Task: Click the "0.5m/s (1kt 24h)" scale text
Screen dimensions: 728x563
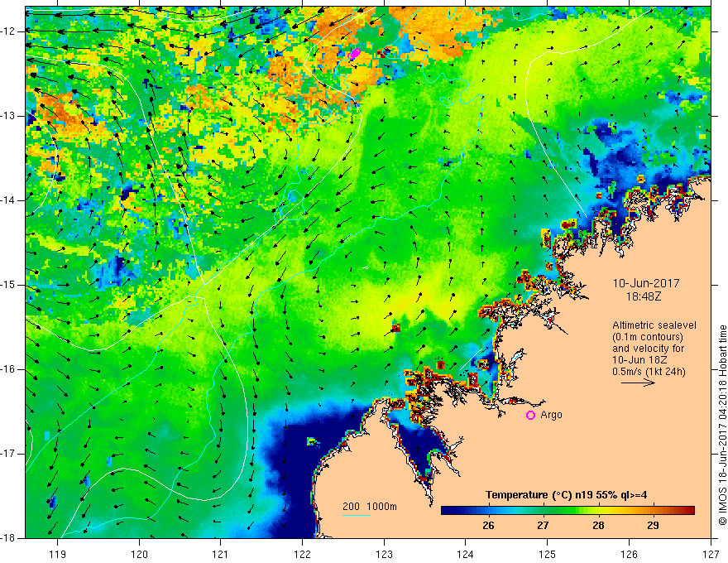Action: pyautogui.click(x=649, y=372)
